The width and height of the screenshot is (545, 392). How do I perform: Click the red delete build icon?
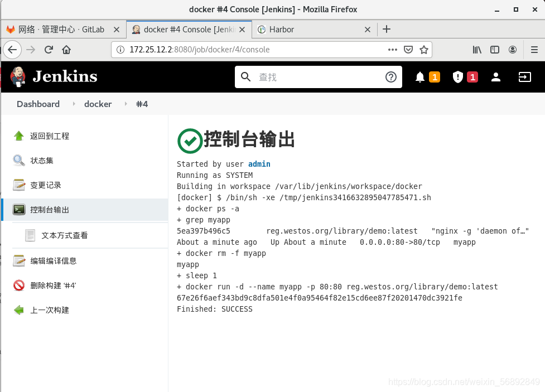click(x=19, y=285)
